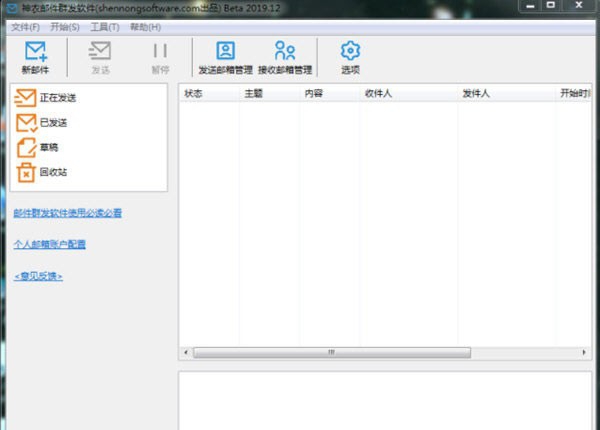Screen dimensions: 600x430
Task: Click the message preview pane
Action: click(x=385, y=401)
